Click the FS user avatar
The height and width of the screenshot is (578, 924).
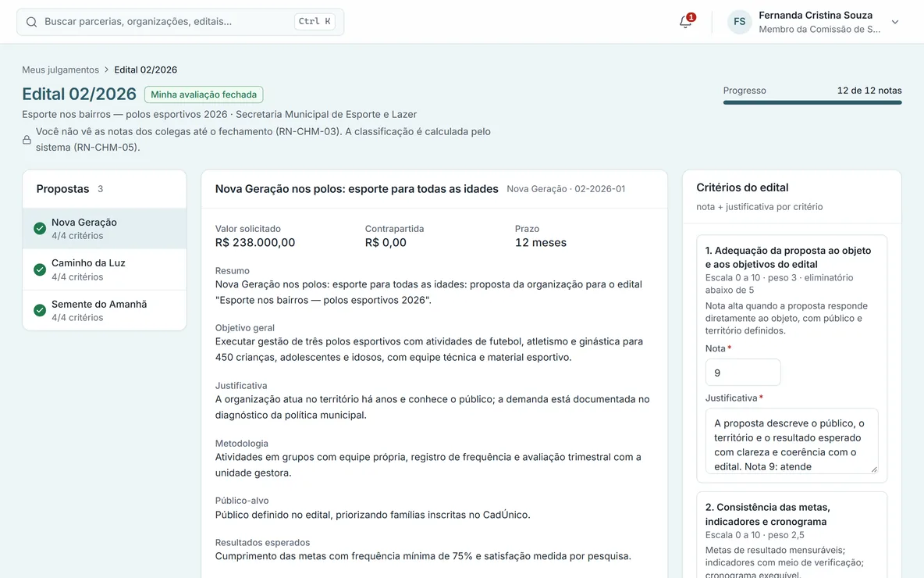point(740,22)
